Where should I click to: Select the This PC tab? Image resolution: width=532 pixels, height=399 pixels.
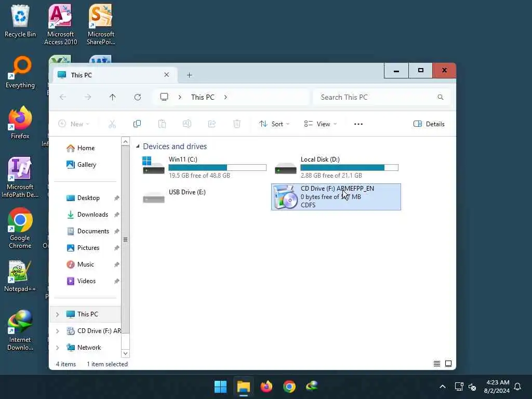(x=114, y=75)
